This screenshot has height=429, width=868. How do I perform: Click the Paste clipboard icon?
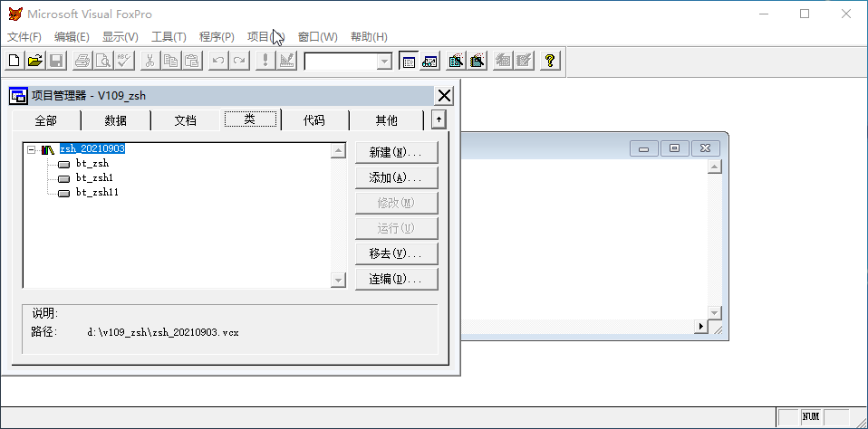tap(191, 61)
